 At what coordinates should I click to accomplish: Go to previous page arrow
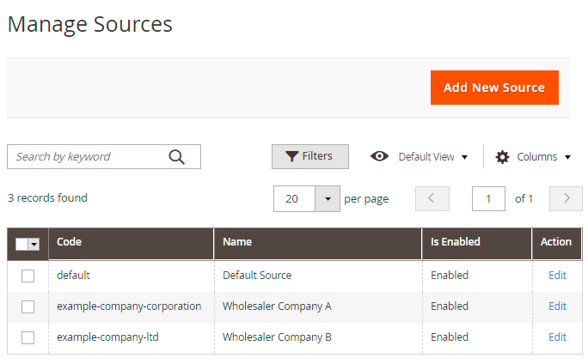[x=432, y=198]
